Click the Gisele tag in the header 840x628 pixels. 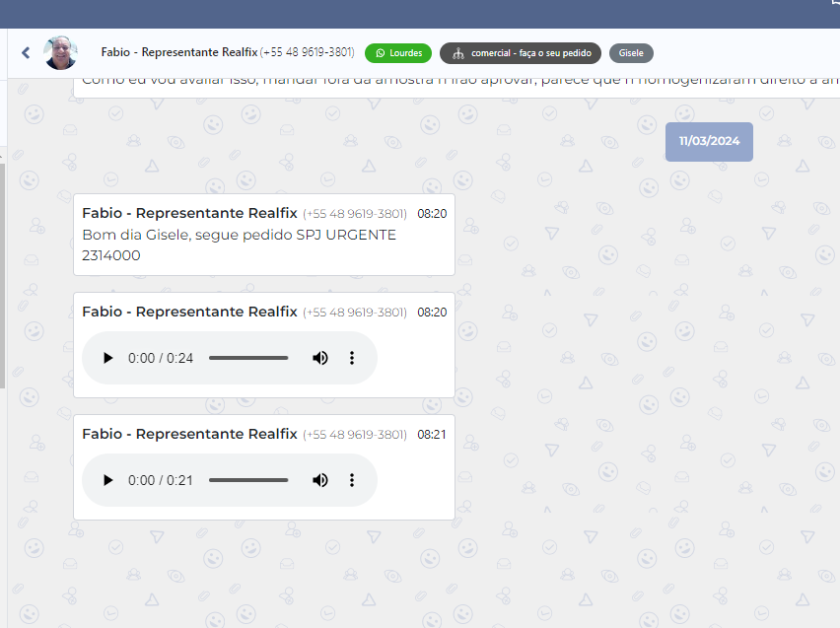631,53
